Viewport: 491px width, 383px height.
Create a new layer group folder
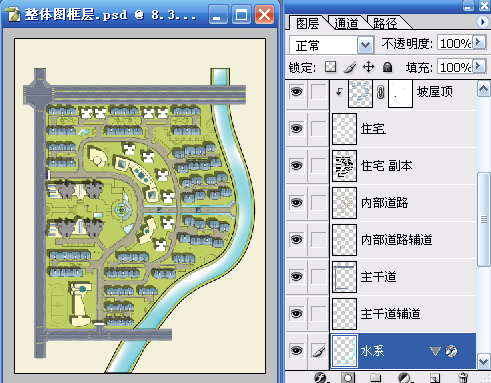(376, 378)
